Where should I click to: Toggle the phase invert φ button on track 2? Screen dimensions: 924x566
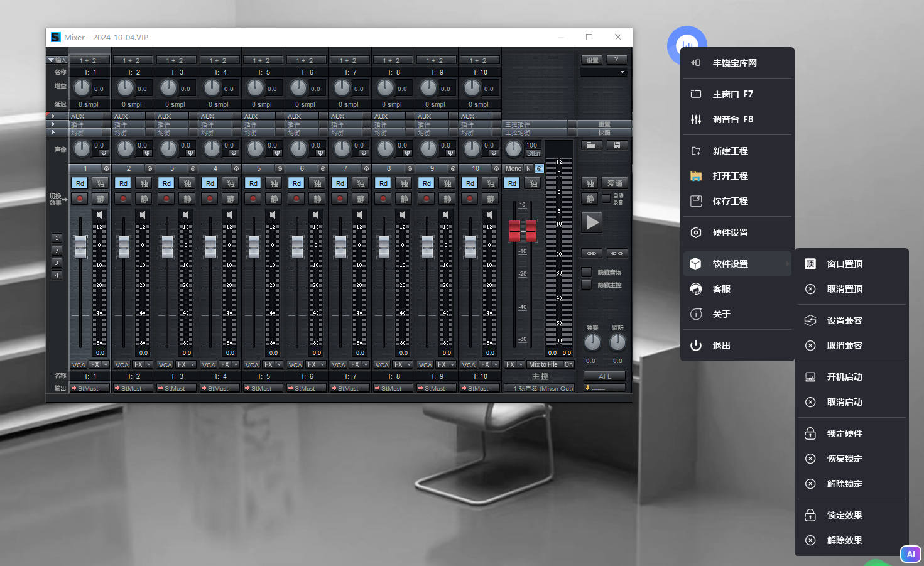(146, 153)
